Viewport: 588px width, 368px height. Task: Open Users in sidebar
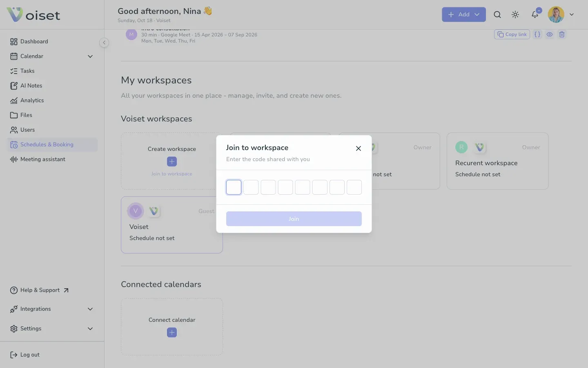point(52,130)
